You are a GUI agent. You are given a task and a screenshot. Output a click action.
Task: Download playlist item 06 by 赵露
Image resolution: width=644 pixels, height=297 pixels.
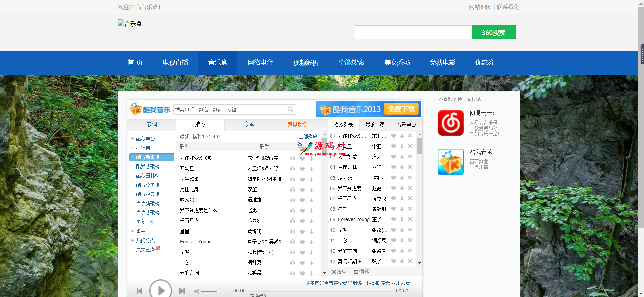click(402, 188)
